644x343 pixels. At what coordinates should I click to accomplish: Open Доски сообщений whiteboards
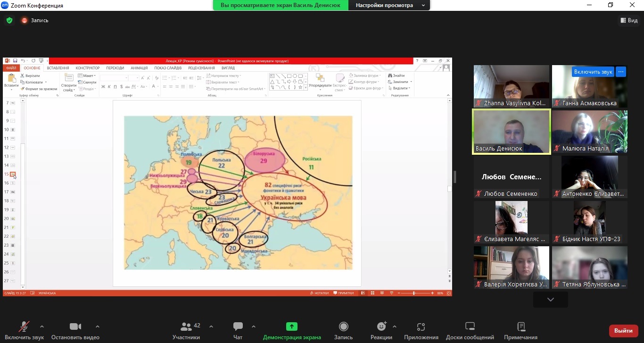coord(470,327)
